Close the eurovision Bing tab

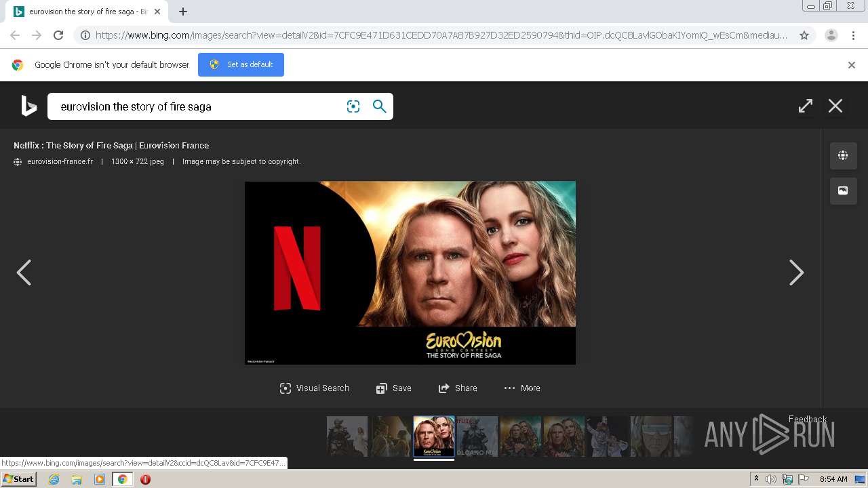point(157,12)
